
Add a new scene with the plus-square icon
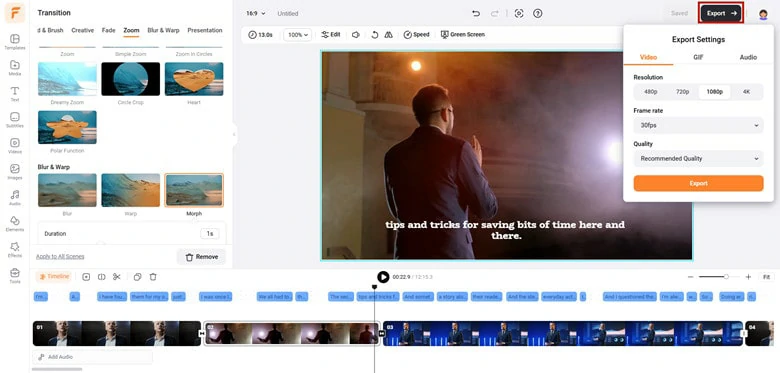pos(86,277)
